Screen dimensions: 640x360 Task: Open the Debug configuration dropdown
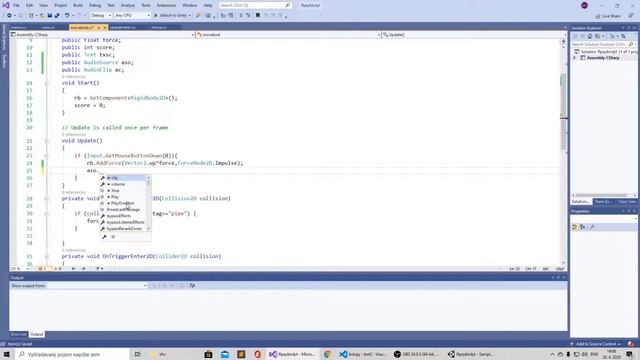101,16
